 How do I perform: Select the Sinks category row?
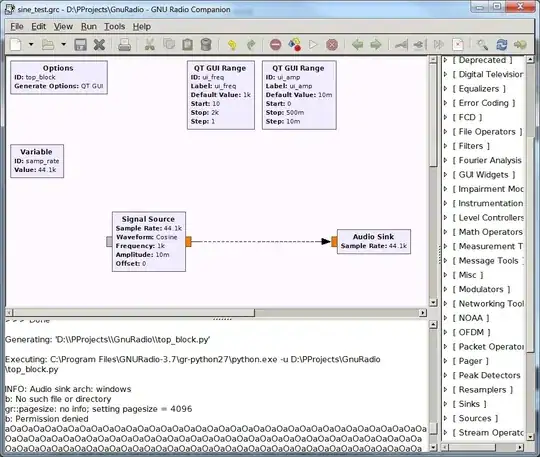point(483,404)
